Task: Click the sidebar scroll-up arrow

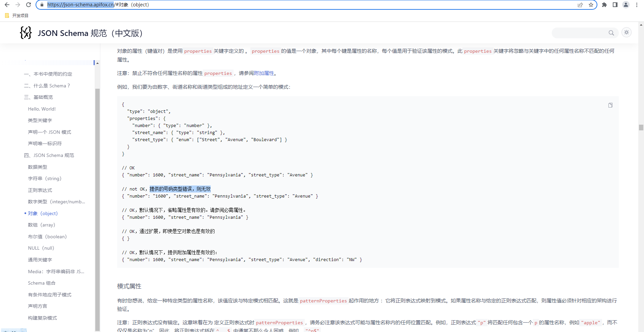Action: [x=97, y=63]
